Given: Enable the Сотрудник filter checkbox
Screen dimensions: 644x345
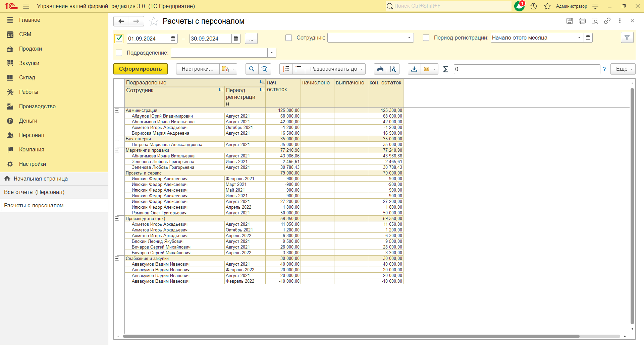Looking at the screenshot, I should point(288,38).
